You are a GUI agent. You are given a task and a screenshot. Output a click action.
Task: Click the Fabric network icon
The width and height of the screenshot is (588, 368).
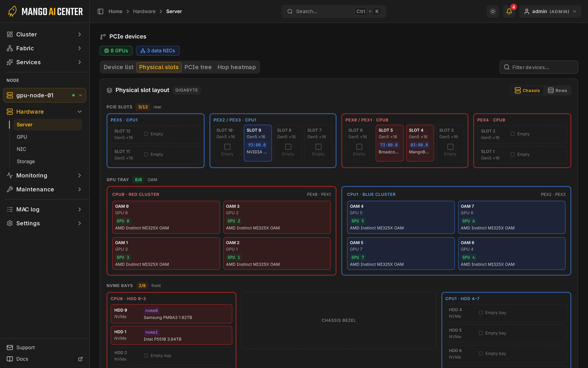pos(10,48)
